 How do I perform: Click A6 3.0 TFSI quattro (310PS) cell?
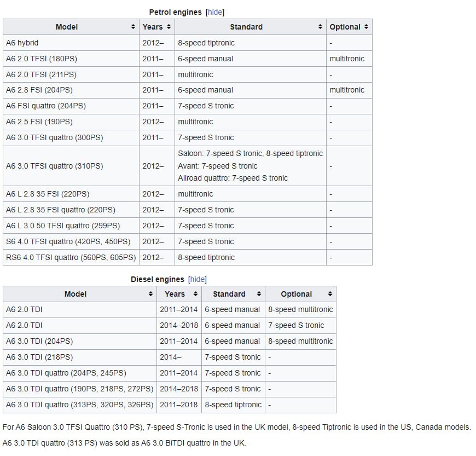71,166
